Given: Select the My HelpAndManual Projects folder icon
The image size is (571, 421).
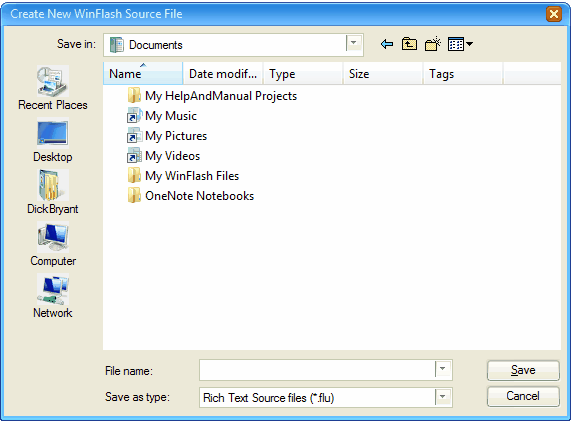Looking at the screenshot, I should (134, 95).
